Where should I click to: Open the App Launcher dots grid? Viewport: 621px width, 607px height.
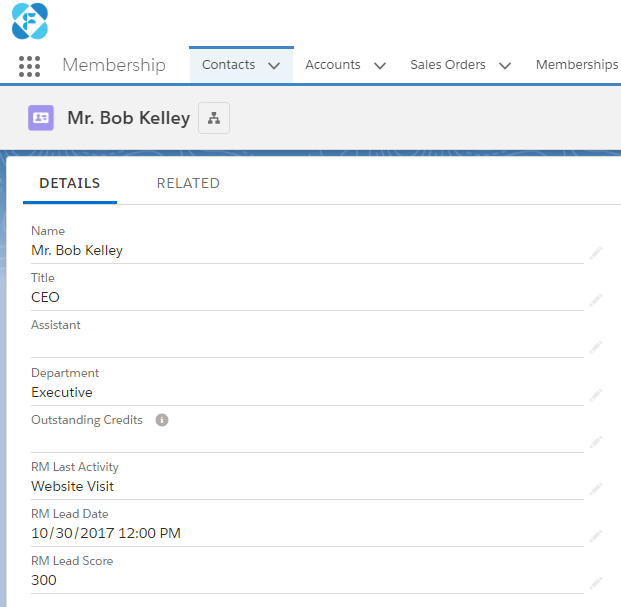[x=30, y=66]
